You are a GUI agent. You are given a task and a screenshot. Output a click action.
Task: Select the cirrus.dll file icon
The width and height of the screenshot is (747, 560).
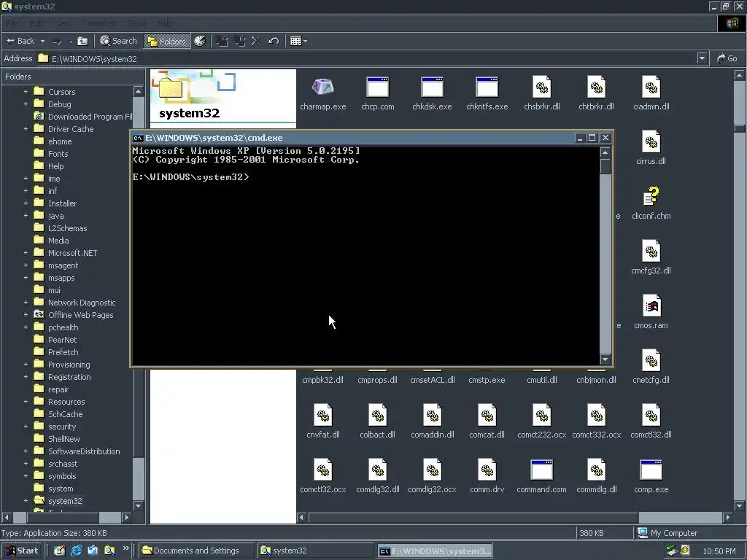pyautogui.click(x=651, y=141)
